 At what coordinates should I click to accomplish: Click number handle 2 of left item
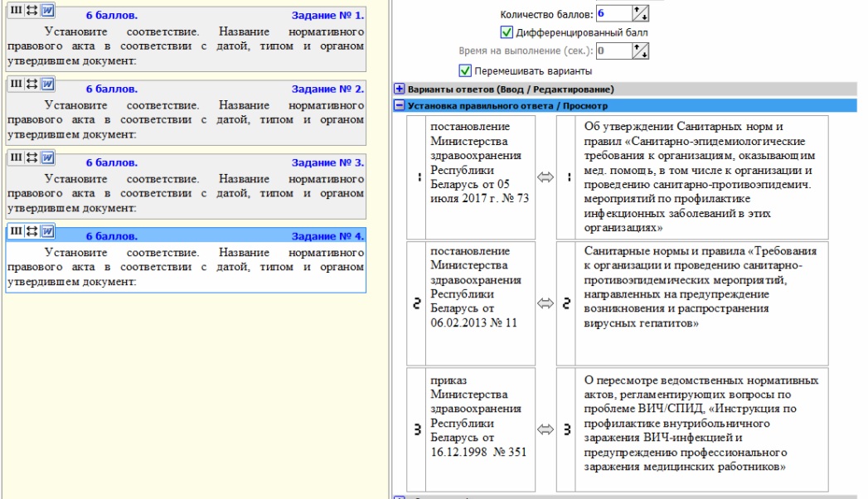pos(416,303)
